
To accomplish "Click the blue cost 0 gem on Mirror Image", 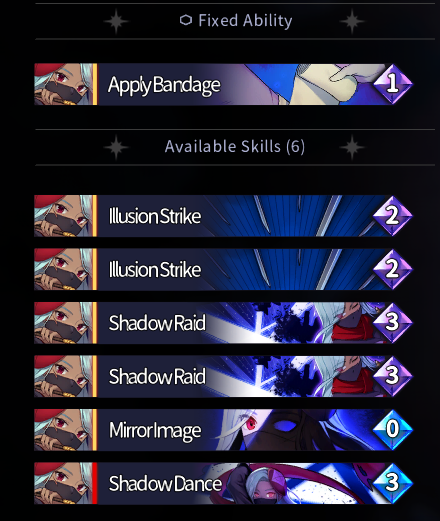I will point(393,430).
